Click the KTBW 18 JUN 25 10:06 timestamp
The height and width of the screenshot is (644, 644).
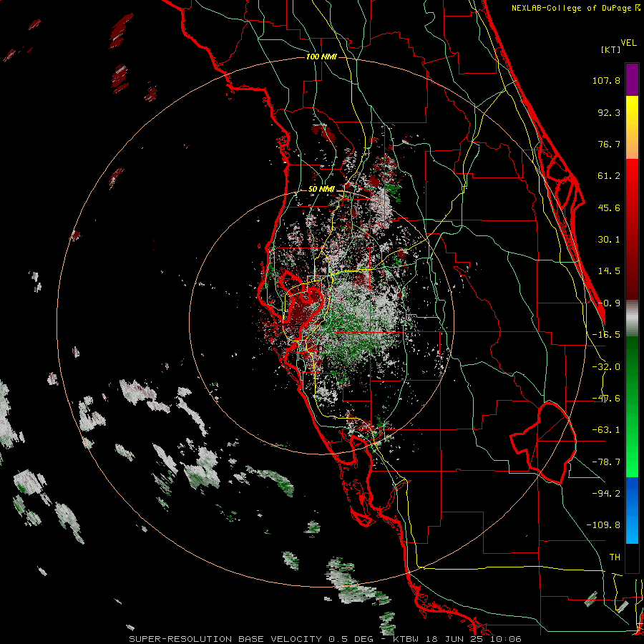(457, 639)
